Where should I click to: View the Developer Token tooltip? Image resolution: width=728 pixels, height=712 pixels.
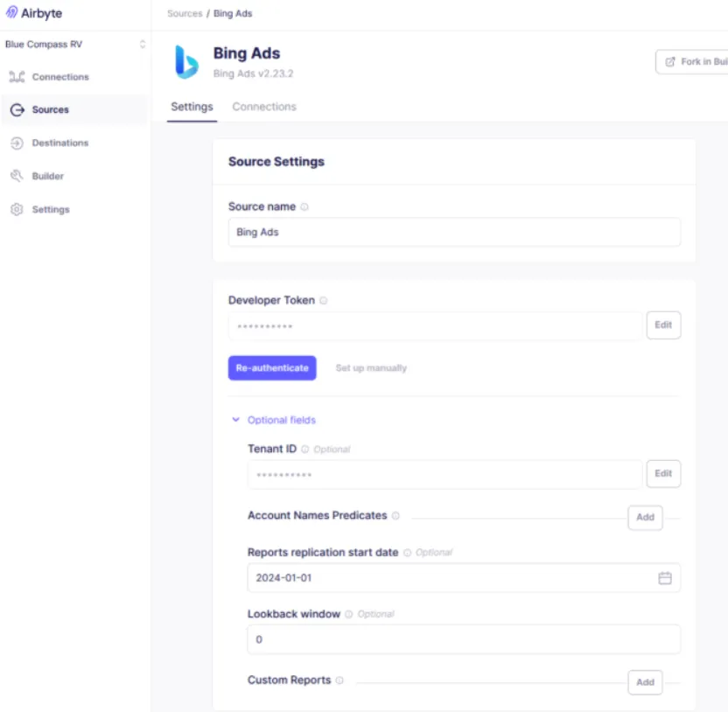click(322, 300)
